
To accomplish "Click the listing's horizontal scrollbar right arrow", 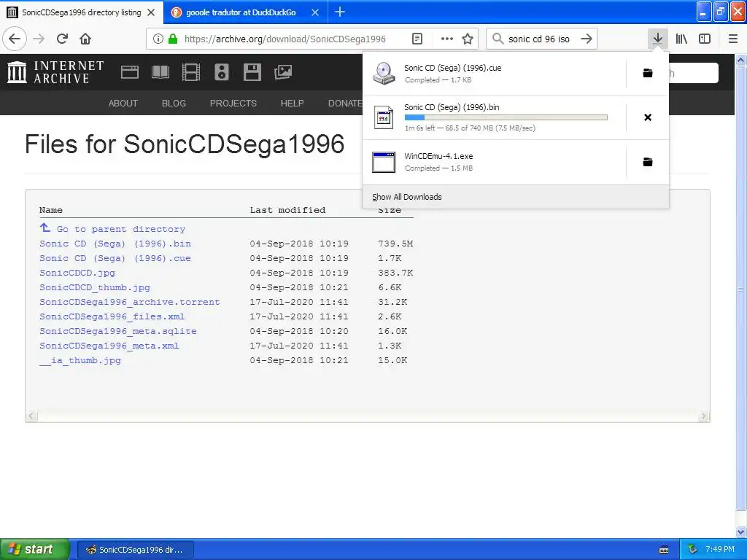I will 704,416.
